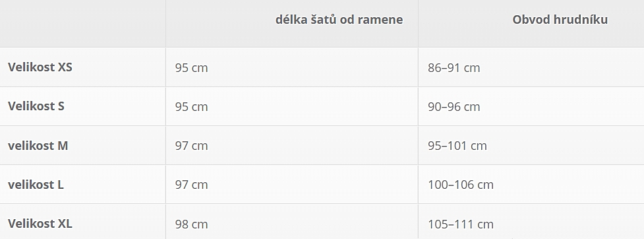Select the 'velikost M' row label
644x239 pixels.
click(x=38, y=146)
